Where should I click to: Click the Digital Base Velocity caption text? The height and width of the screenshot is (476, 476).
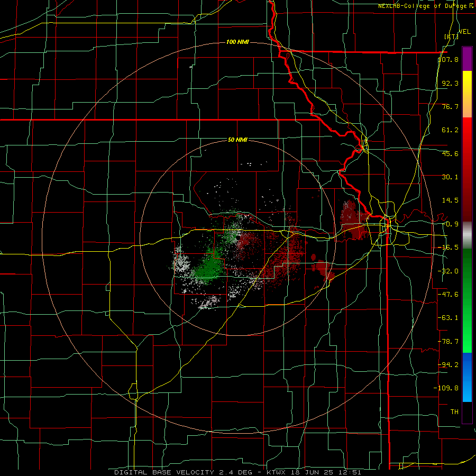pos(237,472)
